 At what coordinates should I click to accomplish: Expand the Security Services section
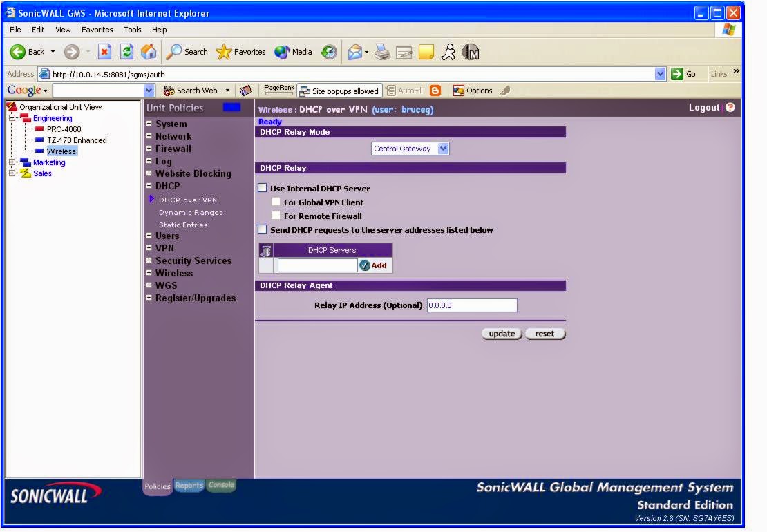point(149,260)
